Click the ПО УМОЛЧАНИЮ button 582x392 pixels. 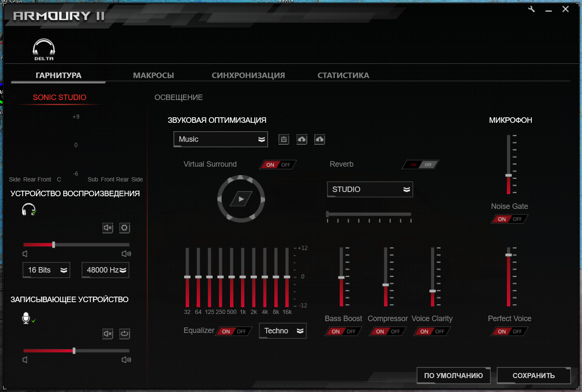453,376
